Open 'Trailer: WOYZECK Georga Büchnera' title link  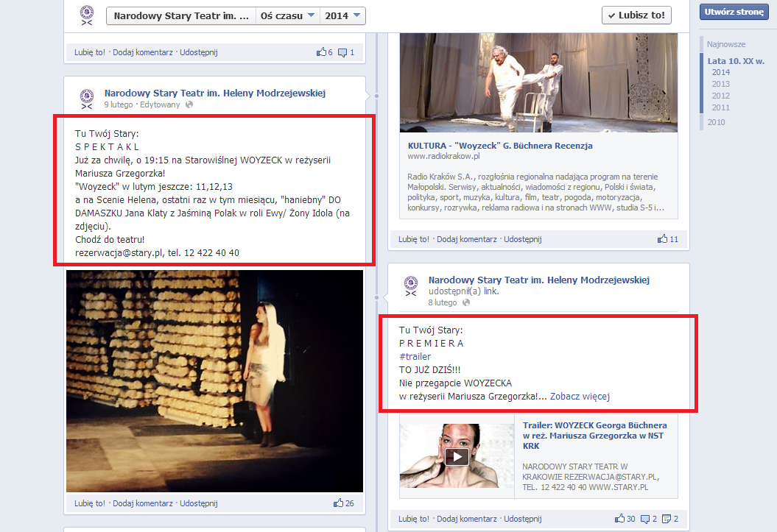click(x=594, y=436)
